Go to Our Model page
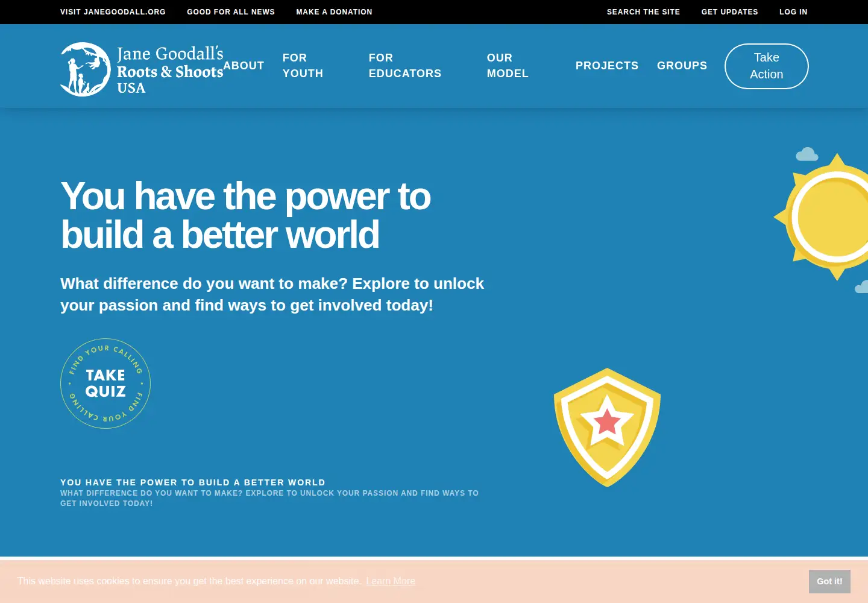 point(508,66)
